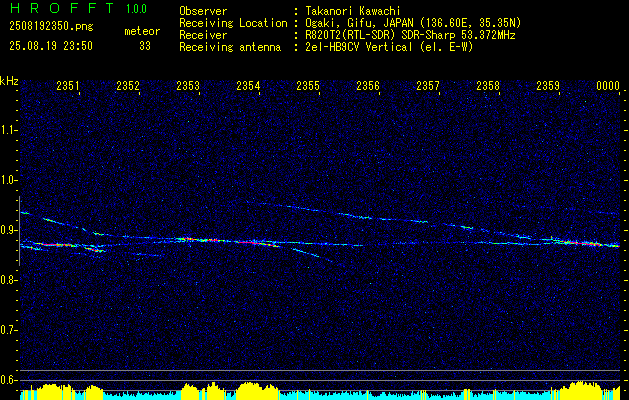Click the descending faint trace after 2355
Image resolution: width=629 pixels, height=400 pixels.
(x=313, y=256)
